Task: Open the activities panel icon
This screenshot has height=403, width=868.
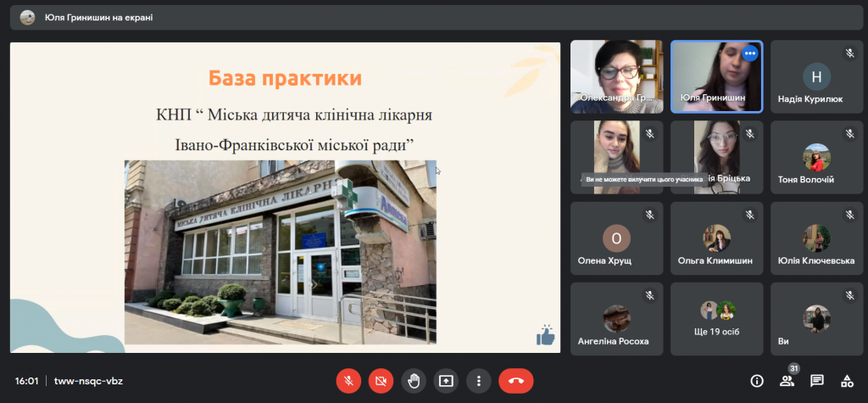Action: 846,381
